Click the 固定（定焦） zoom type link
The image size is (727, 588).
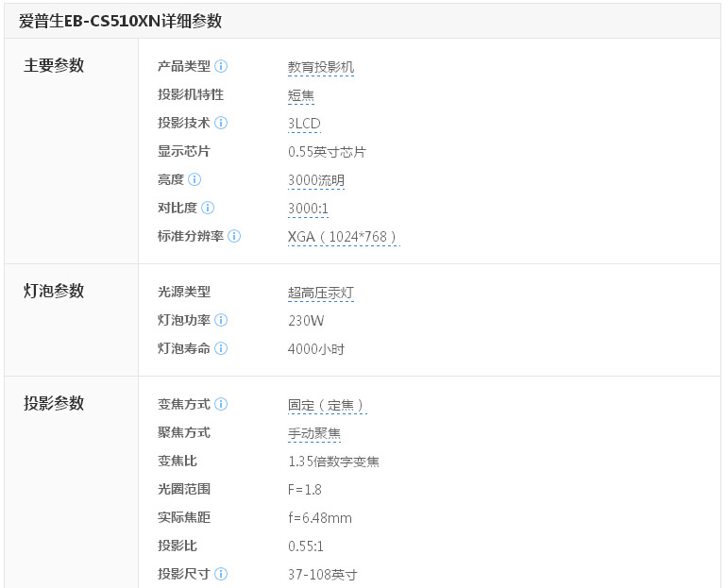(x=327, y=405)
